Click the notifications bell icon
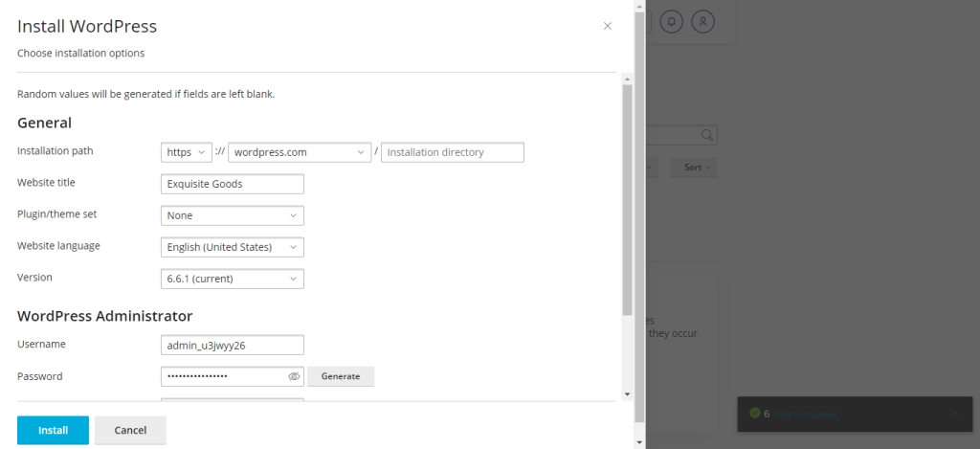 point(671,21)
